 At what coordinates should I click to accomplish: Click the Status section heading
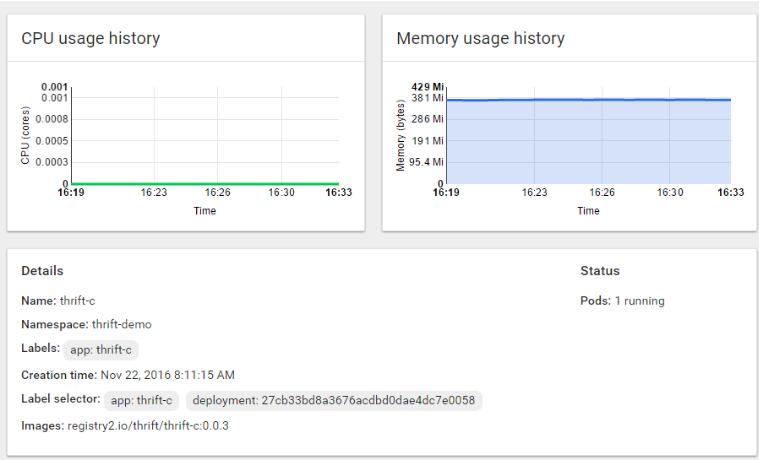click(599, 271)
